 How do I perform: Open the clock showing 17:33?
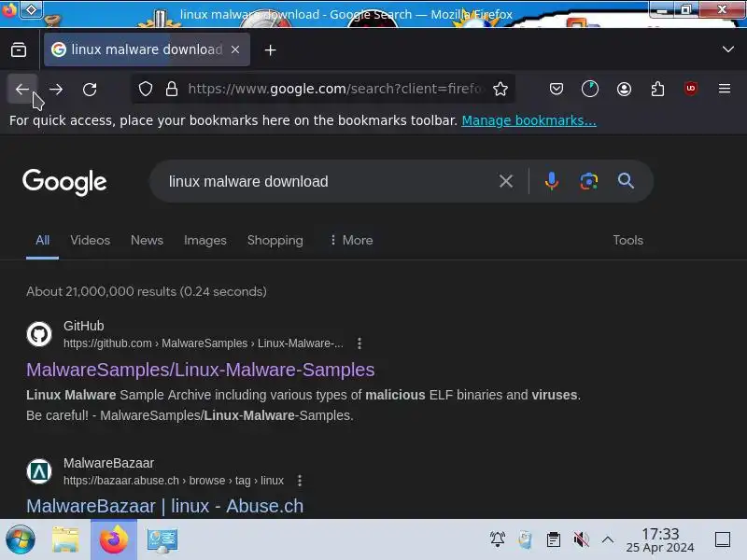click(x=660, y=540)
